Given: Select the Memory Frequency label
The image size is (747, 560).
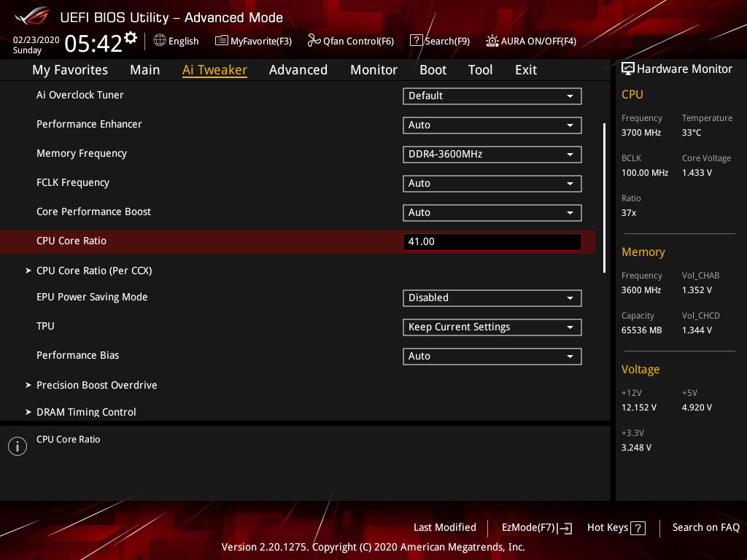Looking at the screenshot, I should pyautogui.click(x=82, y=153).
